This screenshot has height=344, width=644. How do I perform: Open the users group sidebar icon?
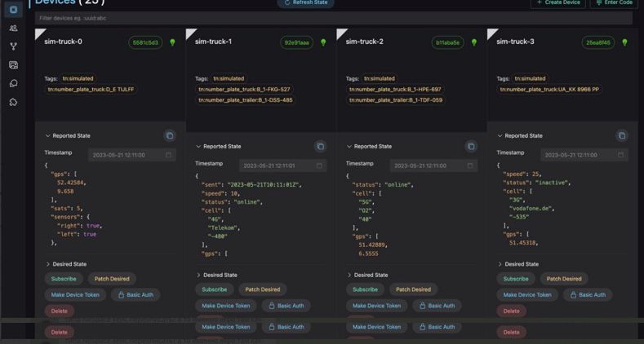tap(13, 29)
